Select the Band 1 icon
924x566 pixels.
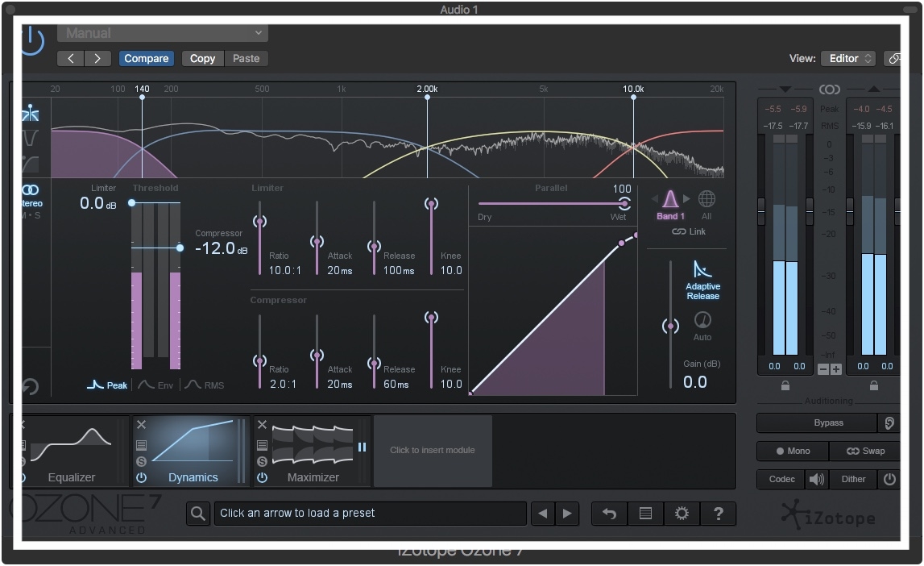pyautogui.click(x=670, y=199)
